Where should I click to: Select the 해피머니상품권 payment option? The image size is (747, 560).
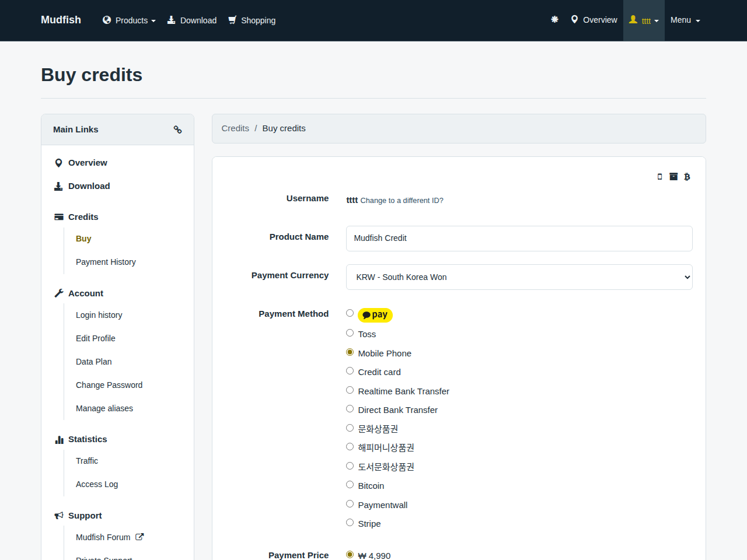point(350,447)
